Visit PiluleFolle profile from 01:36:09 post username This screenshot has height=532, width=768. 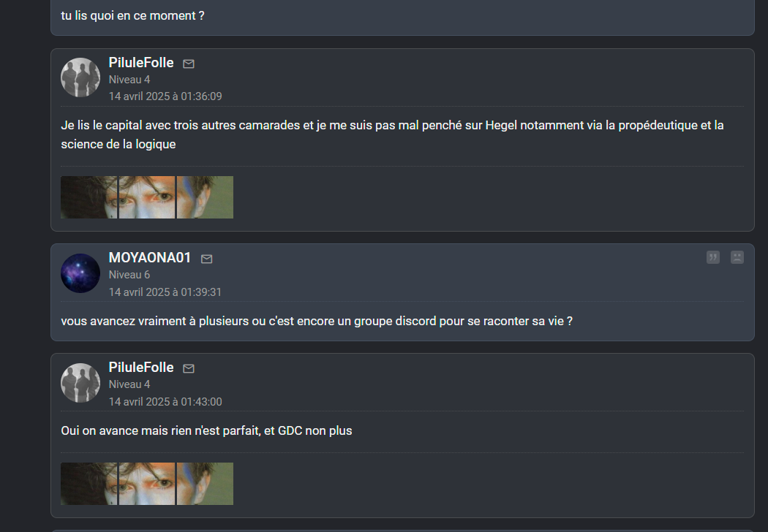tap(141, 63)
